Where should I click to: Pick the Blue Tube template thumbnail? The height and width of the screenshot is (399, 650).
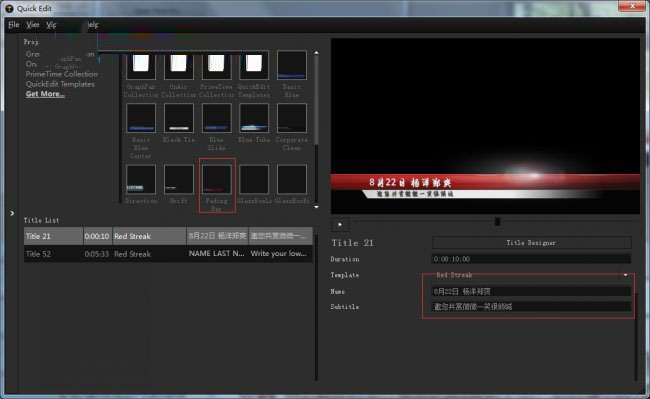(254, 118)
